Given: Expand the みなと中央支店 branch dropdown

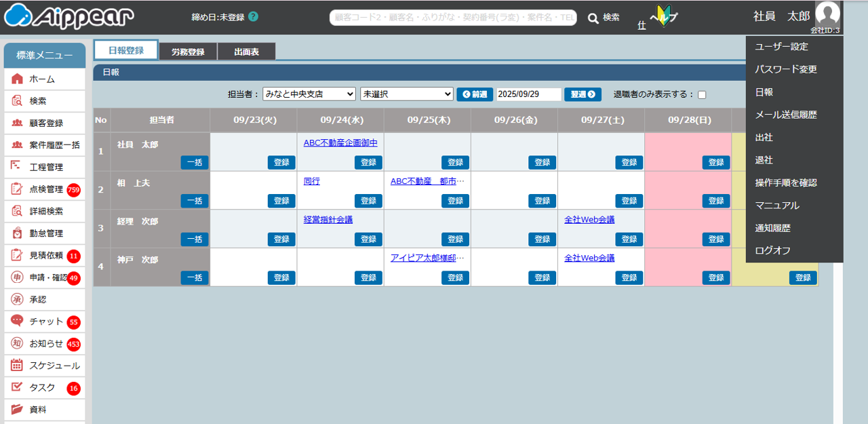Looking at the screenshot, I should click(309, 94).
